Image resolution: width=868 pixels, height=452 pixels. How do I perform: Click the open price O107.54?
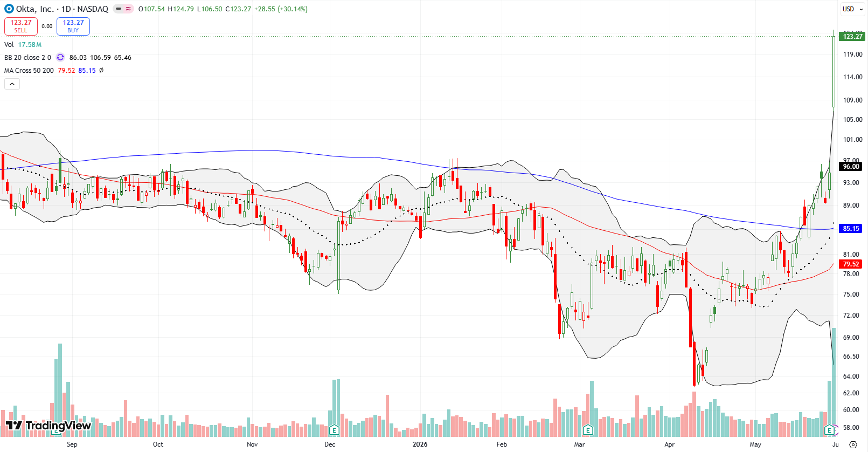point(151,9)
